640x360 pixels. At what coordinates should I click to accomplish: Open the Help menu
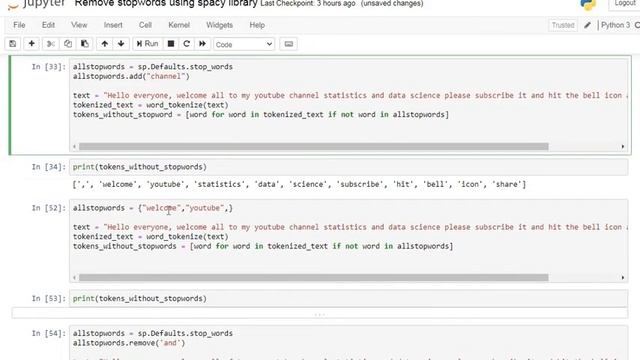pos(257,25)
